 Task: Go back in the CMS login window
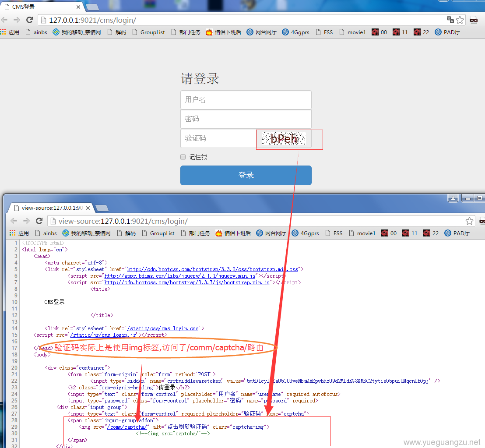pos(4,20)
